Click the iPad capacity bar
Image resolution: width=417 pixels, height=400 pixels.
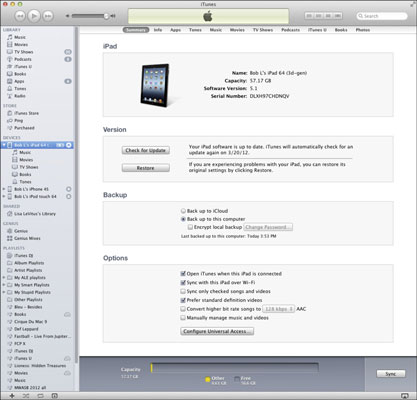coord(235,368)
